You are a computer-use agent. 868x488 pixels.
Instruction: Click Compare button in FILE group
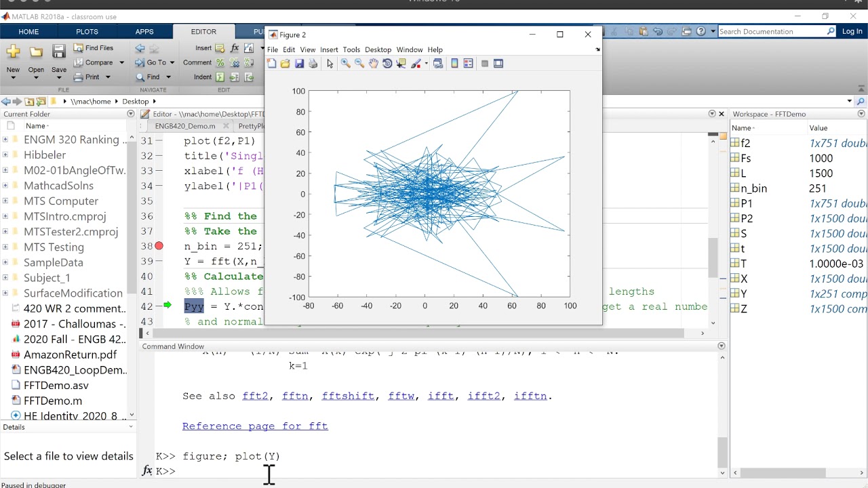click(x=93, y=62)
